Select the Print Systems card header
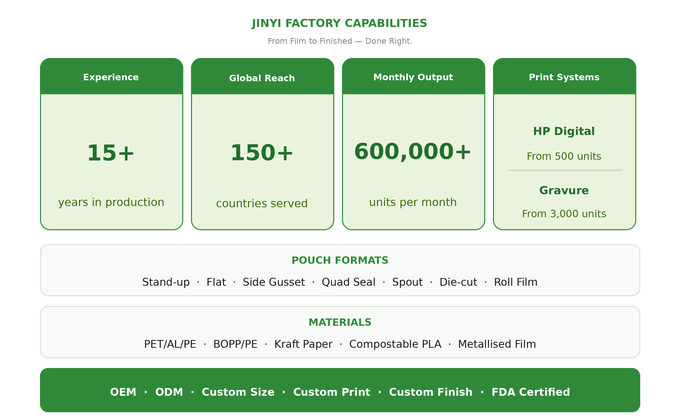This screenshot has width=680, height=420. coord(564,76)
